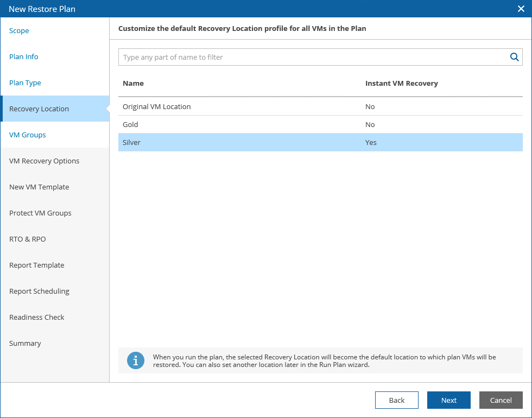Close the New Restore Plan dialog
The image size is (532, 418).
pos(521,9)
